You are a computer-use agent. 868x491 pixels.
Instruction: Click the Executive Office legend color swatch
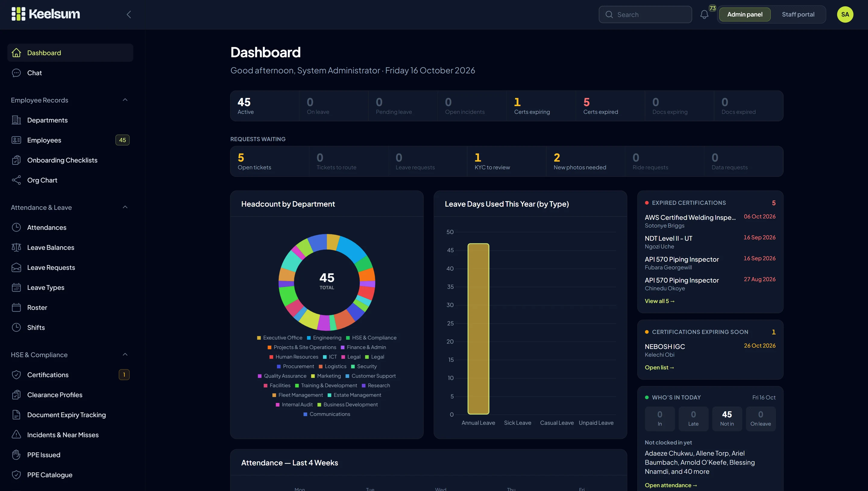coord(259,338)
